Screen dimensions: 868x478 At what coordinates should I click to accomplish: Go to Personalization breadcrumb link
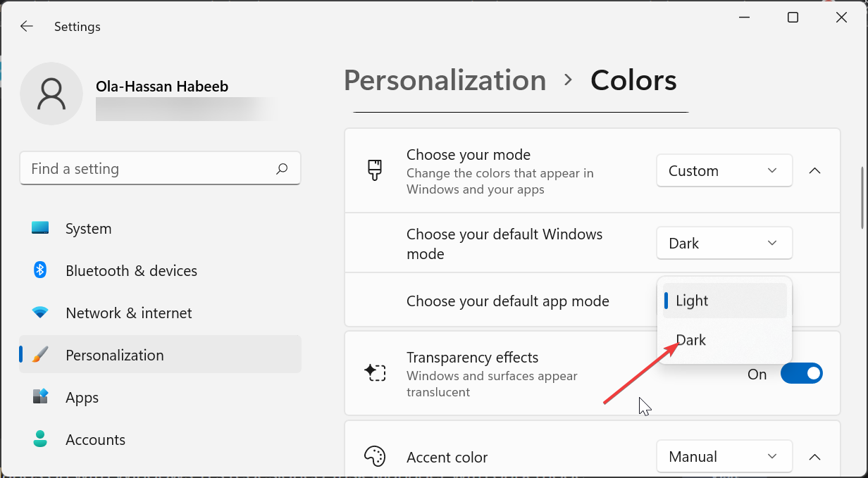[x=445, y=81]
